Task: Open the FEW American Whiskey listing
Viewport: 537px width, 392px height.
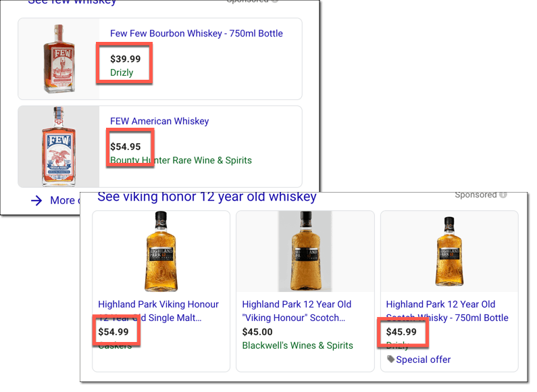Action: coord(159,121)
